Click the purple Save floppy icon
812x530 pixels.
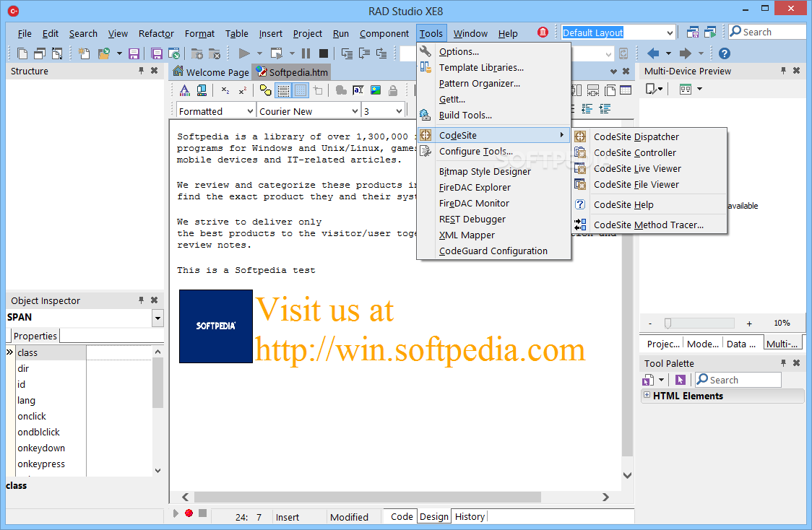[x=134, y=53]
